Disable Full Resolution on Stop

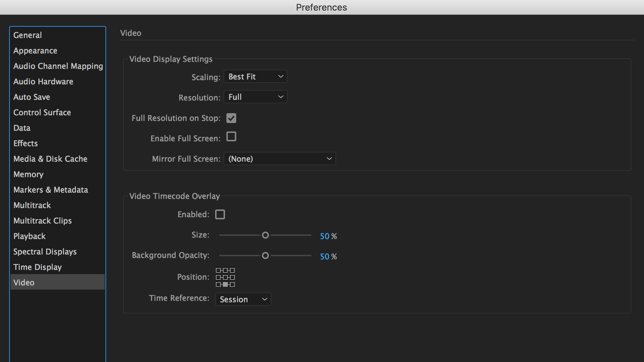231,118
